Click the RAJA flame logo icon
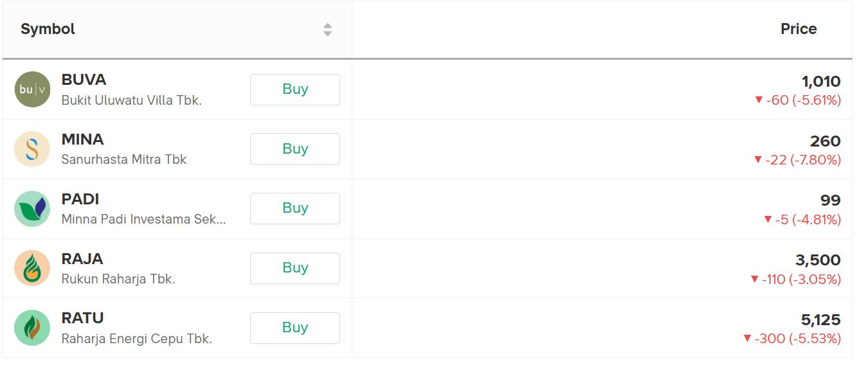Viewport: 868px width, 374px height. [x=32, y=268]
